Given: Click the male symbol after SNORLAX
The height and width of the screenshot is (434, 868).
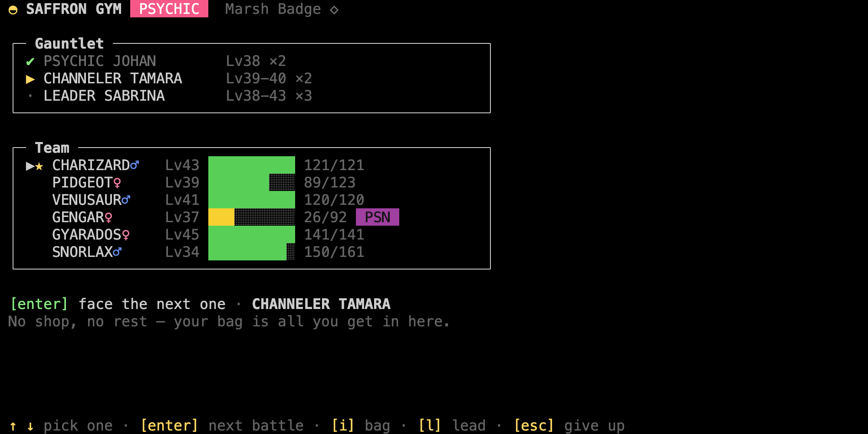Looking at the screenshot, I should click(117, 252).
